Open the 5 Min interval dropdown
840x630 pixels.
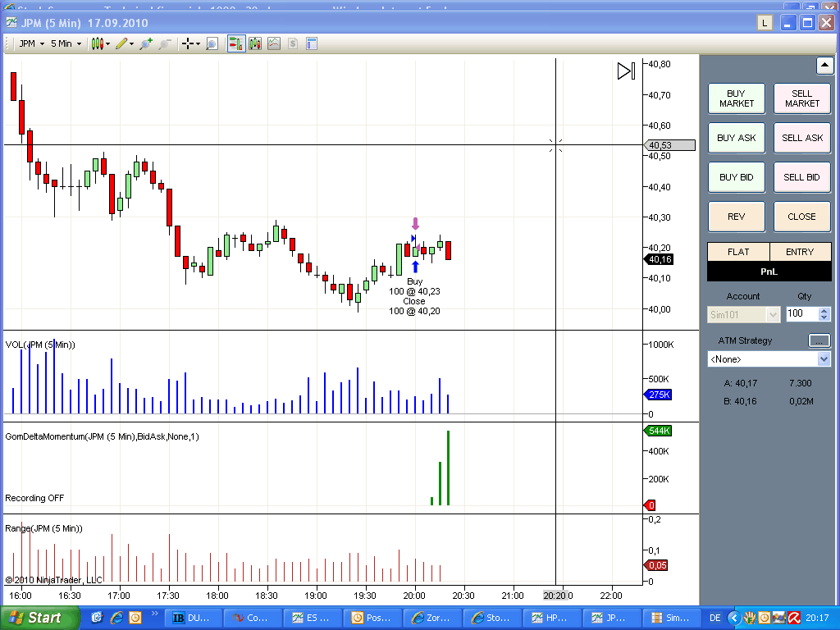pyautogui.click(x=66, y=44)
